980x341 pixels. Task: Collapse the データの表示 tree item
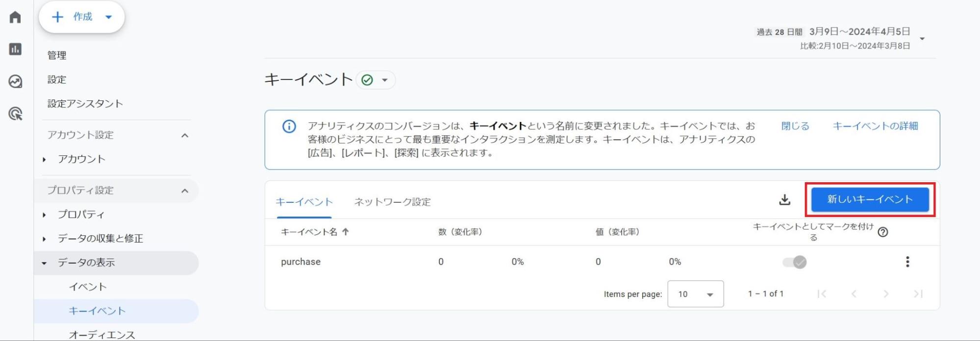point(45,263)
